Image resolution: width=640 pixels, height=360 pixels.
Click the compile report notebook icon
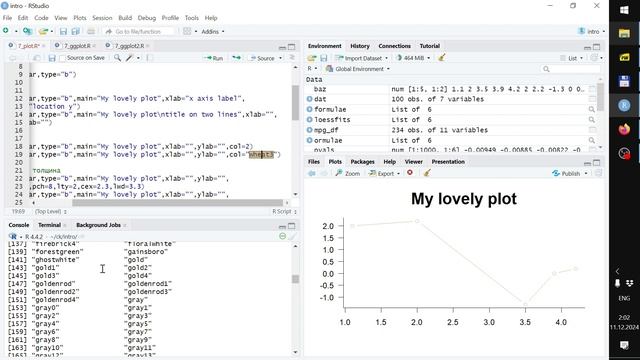pyautogui.click(x=150, y=58)
